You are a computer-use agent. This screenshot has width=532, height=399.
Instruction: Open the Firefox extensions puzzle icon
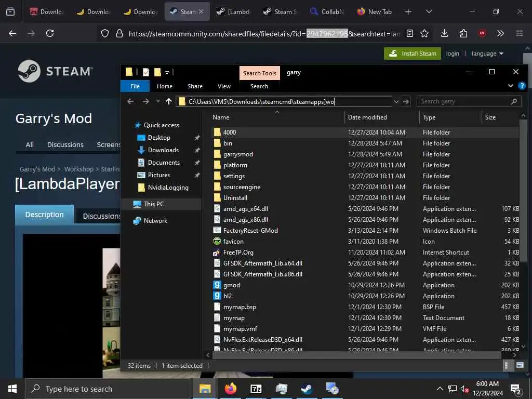(463, 33)
